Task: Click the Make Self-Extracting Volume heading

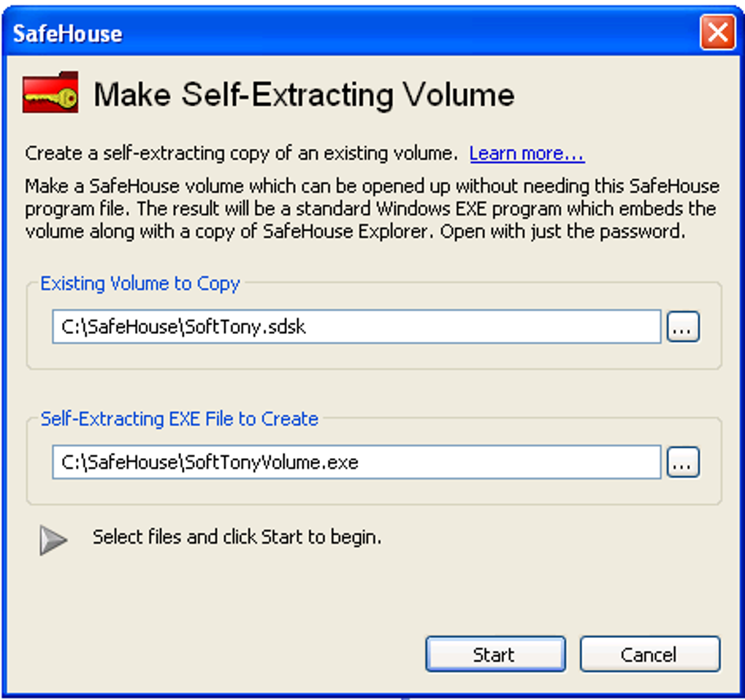Action: [304, 94]
